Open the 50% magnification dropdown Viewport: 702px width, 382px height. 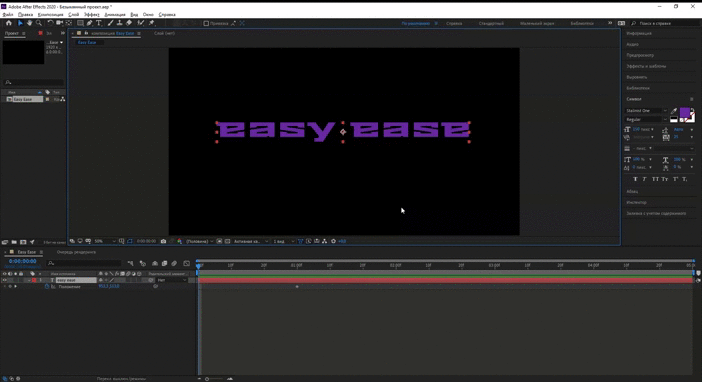click(x=104, y=241)
